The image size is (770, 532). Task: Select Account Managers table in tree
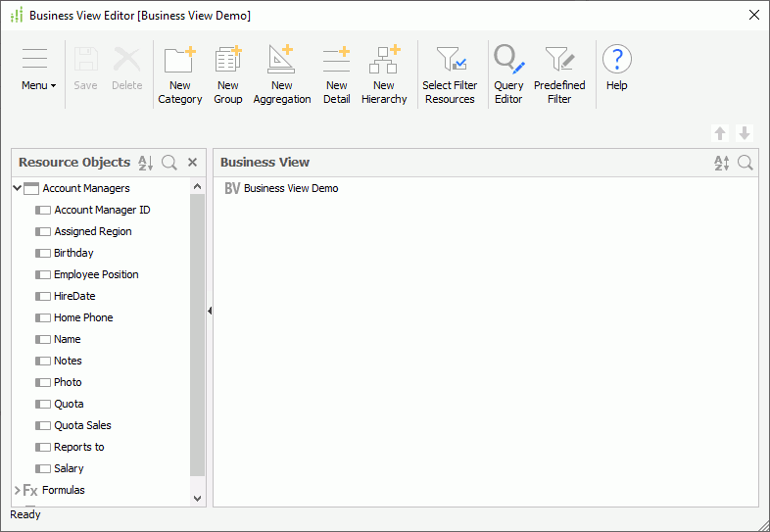pos(86,188)
